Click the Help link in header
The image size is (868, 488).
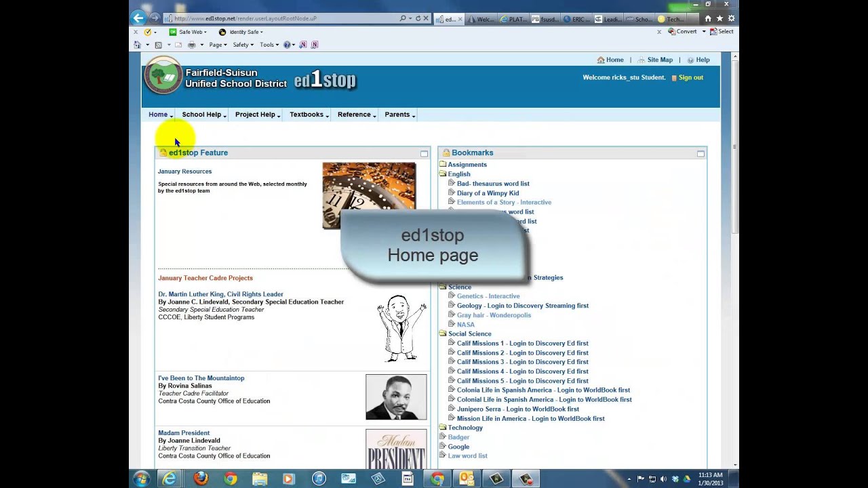tap(703, 60)
